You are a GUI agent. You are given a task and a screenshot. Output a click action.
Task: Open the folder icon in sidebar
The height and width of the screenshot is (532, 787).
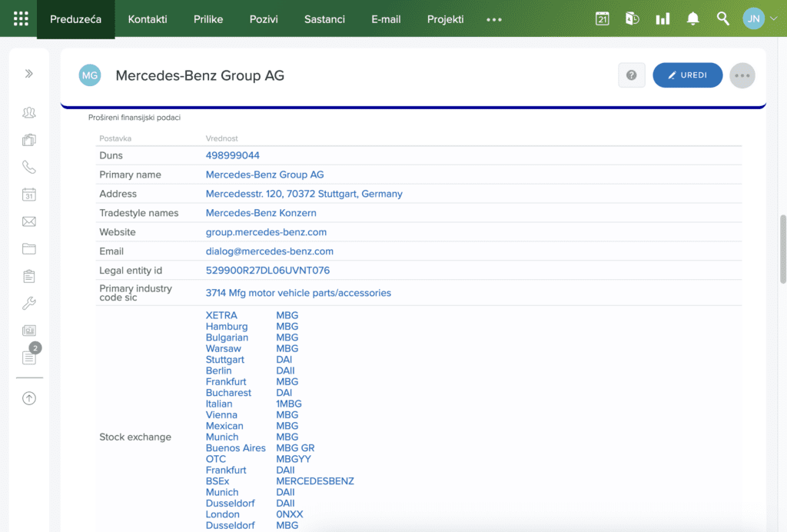tap(29, 249)
